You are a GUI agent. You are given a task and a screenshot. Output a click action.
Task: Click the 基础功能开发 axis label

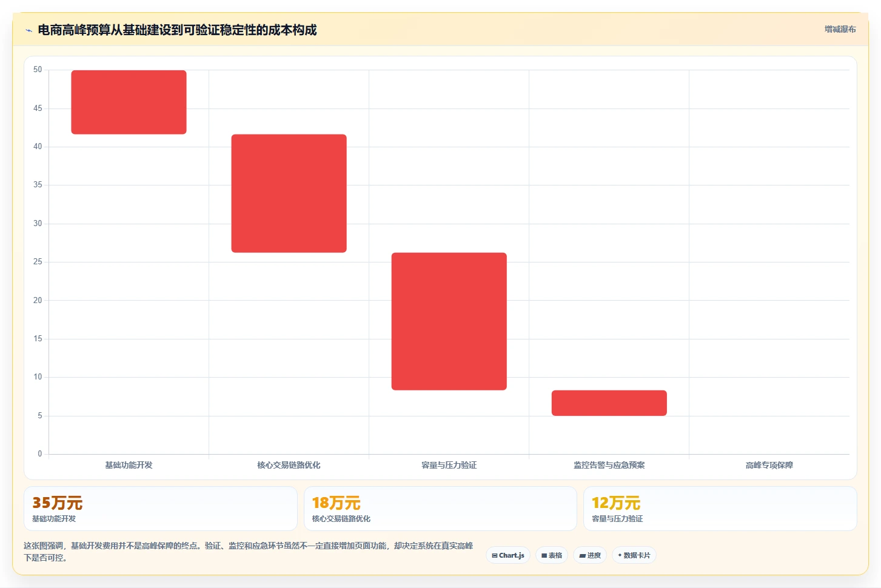(x=129, y=465)
